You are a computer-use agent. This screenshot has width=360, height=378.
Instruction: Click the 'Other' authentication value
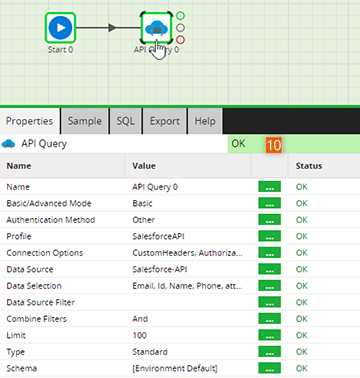[x=143, y=220]
